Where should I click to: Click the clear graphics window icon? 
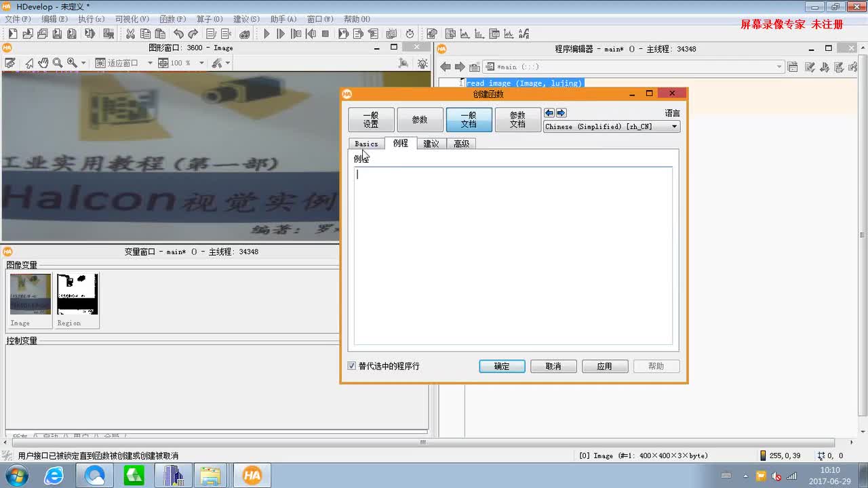[9, 63]
